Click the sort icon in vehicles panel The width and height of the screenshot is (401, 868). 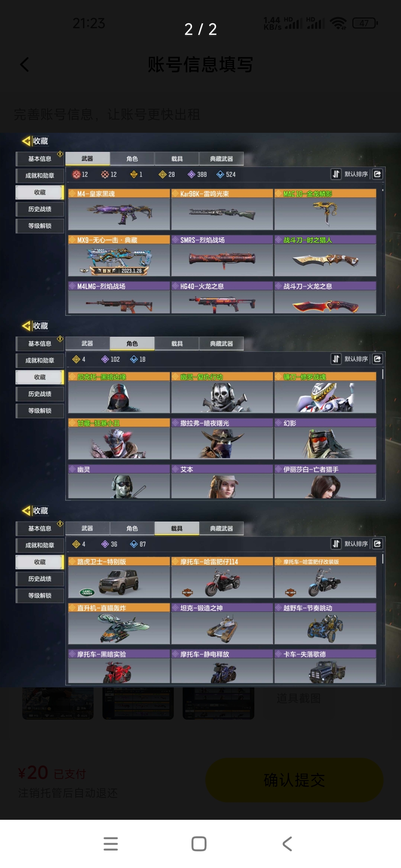(x=336, y=544)
